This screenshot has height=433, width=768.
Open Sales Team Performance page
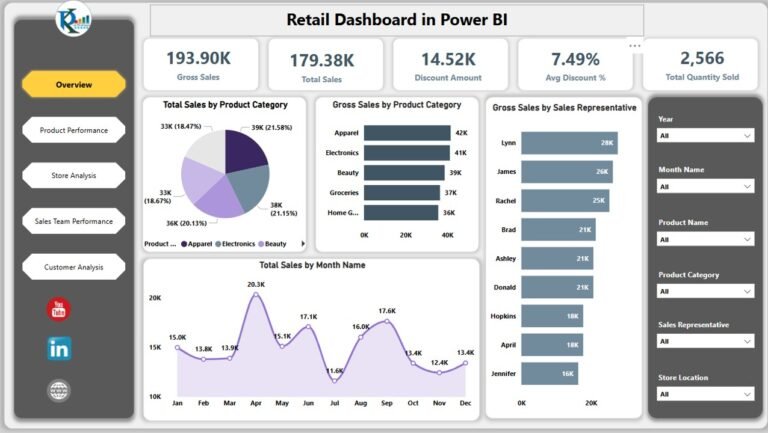coord(74,221)
